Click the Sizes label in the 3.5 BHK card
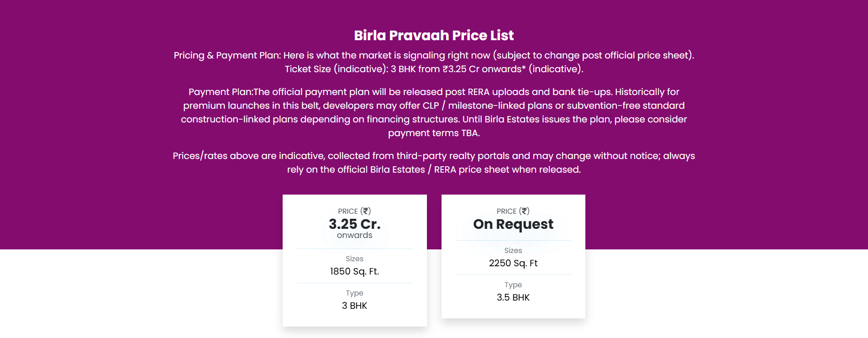Screen dimensions: 868x338 coord(513,250)
